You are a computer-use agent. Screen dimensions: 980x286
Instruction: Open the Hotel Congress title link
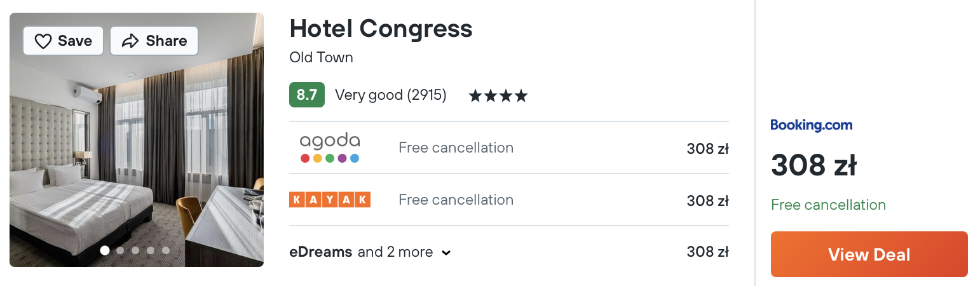381,29
